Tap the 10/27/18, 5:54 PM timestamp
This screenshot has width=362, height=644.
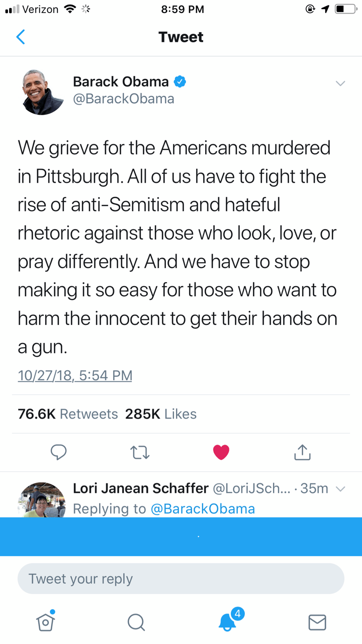pyautogui.click(x=75, y=375)
